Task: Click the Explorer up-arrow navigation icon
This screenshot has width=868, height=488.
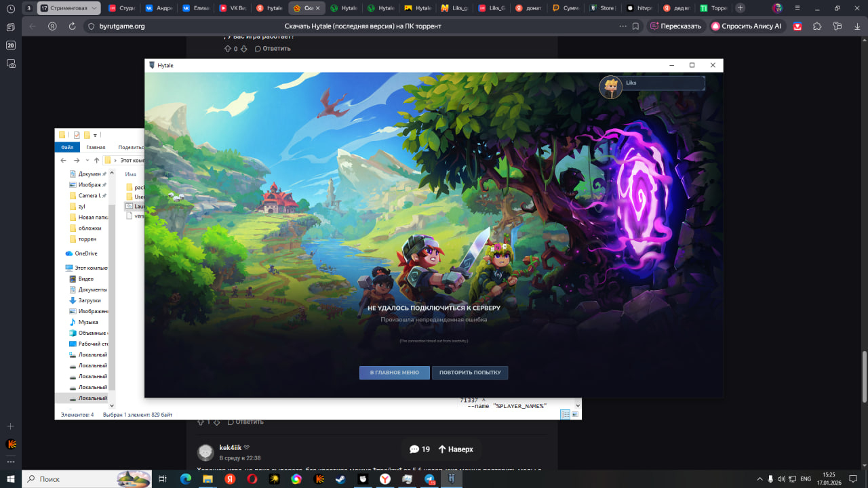Action: pos(97,161)
